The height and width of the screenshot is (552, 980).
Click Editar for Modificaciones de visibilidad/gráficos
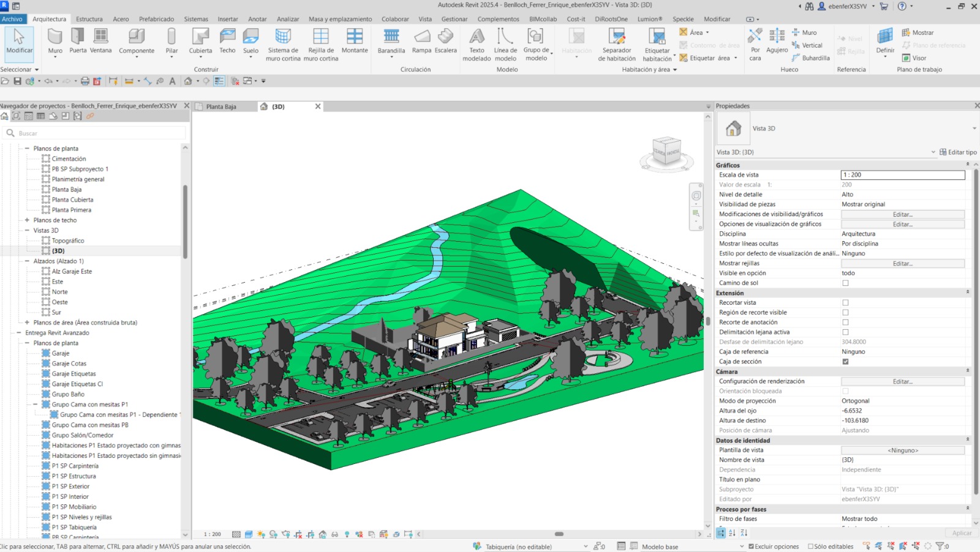click(x=903, y=214)
